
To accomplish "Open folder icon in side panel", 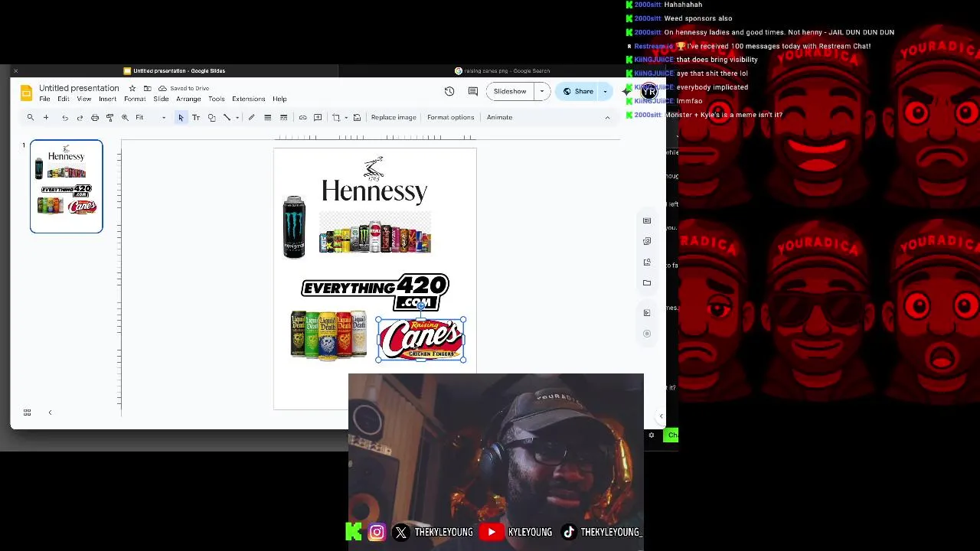I will [x=647, y=283].
